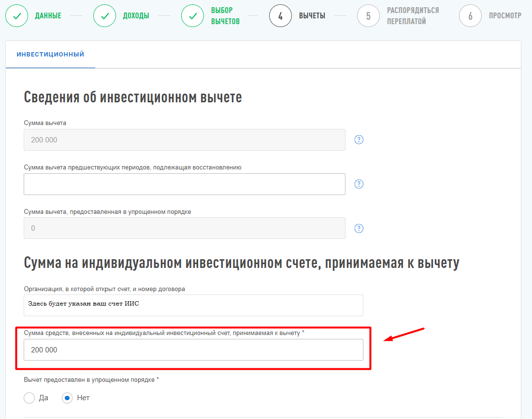This screenshot has width=532, height=419.
Task: Click the Вычет предоставлен в упрощенном порядке label
Action: [x=91, y=380]
